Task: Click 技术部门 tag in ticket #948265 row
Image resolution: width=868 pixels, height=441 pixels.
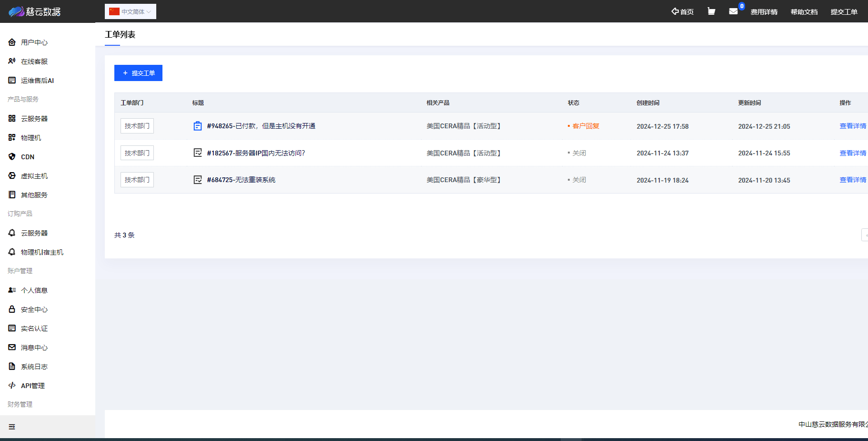Action: [137, 126]
